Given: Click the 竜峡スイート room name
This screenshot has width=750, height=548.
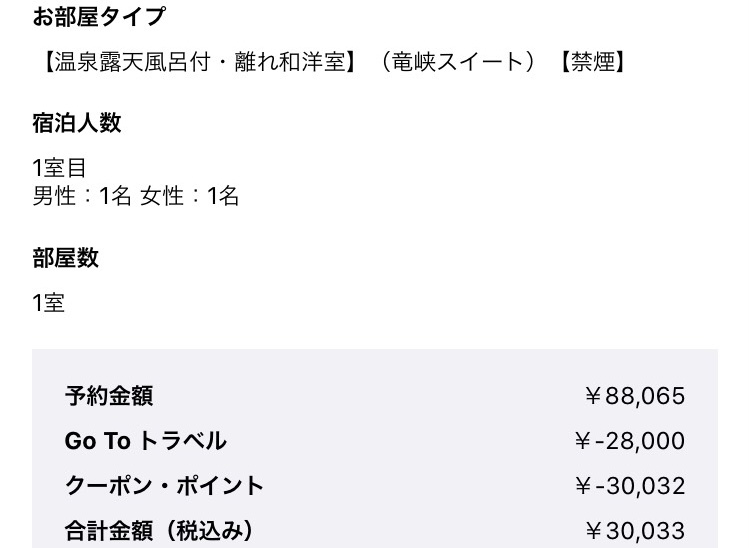Looking at the screenshot, I should (x=458, y=62).
